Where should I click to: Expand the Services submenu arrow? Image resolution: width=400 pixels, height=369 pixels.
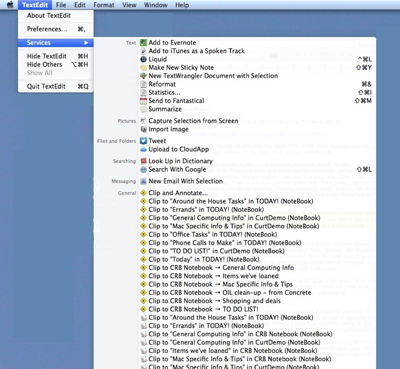coord(86,43)
